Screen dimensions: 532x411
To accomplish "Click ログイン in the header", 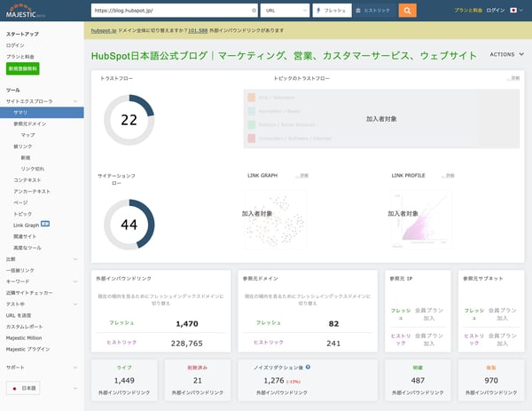I will tap(496, 11).
